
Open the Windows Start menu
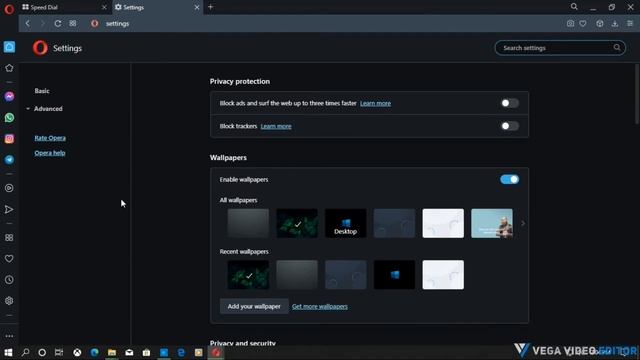(x=8, y=353)
